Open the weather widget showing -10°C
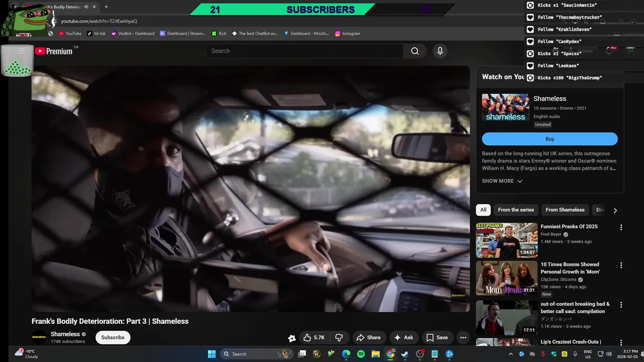Screen dimensions: 644x362 (x=26, y=354)
